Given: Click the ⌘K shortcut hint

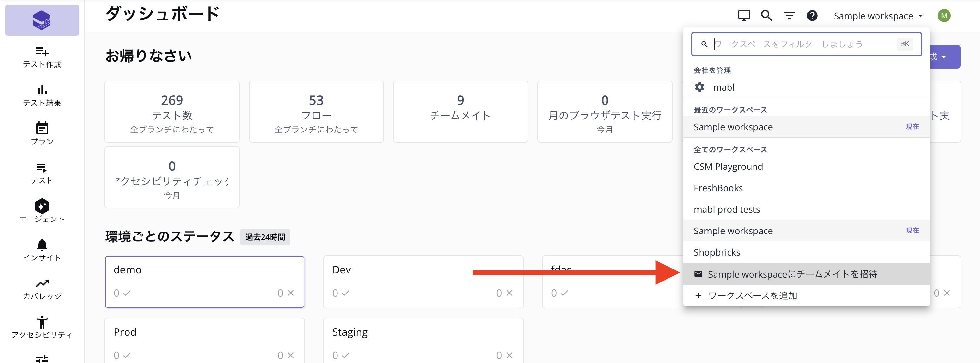Looking at the screenshot, I should click(905, 44).
